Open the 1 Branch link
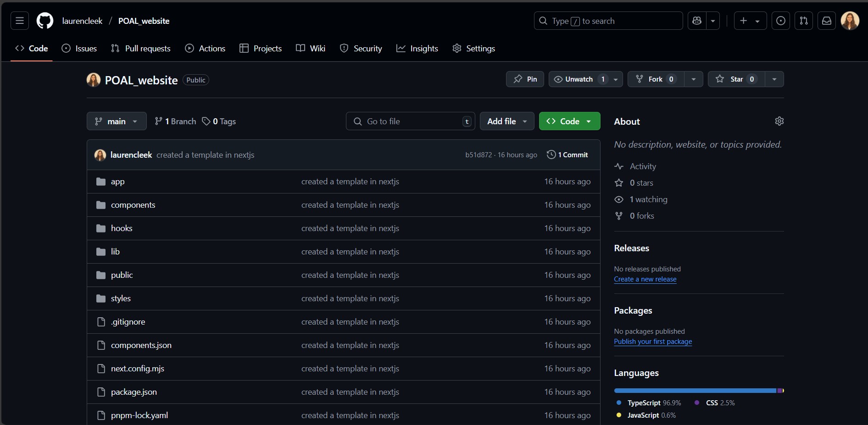 coord(175,121)
